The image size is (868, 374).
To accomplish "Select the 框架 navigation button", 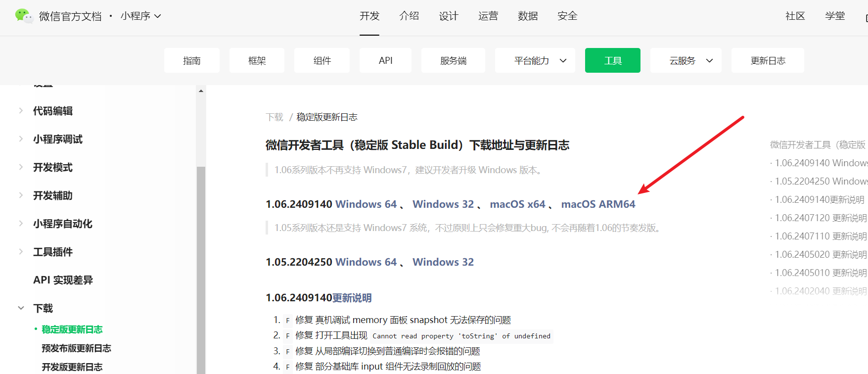I will click(257, 60).
